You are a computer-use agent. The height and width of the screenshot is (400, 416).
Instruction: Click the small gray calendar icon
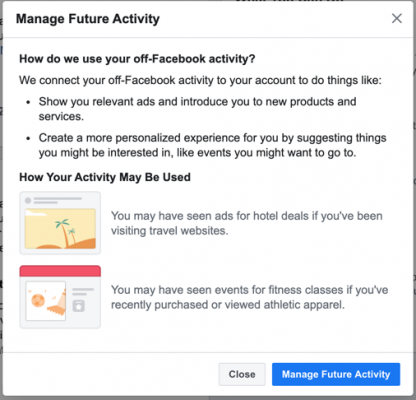pyautogui.click(x=79, y=306)
